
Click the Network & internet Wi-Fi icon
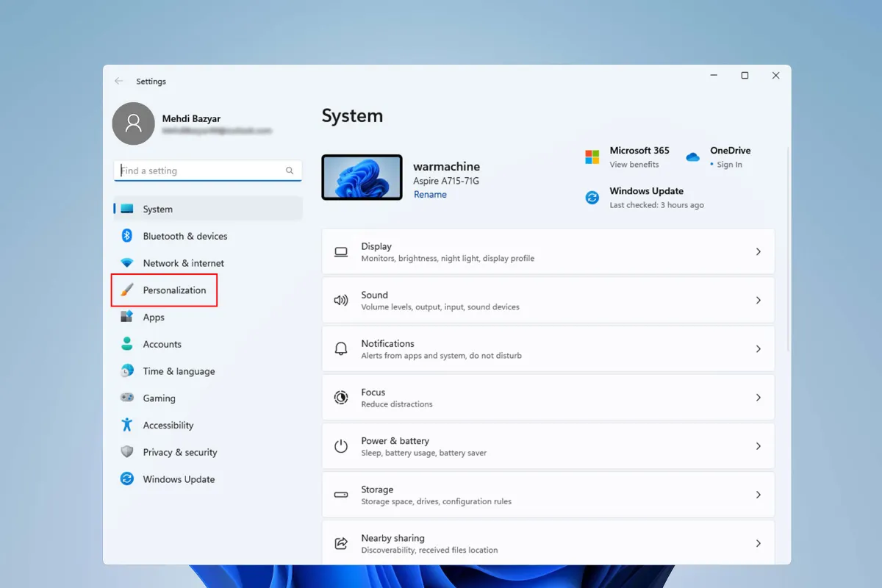126,263
